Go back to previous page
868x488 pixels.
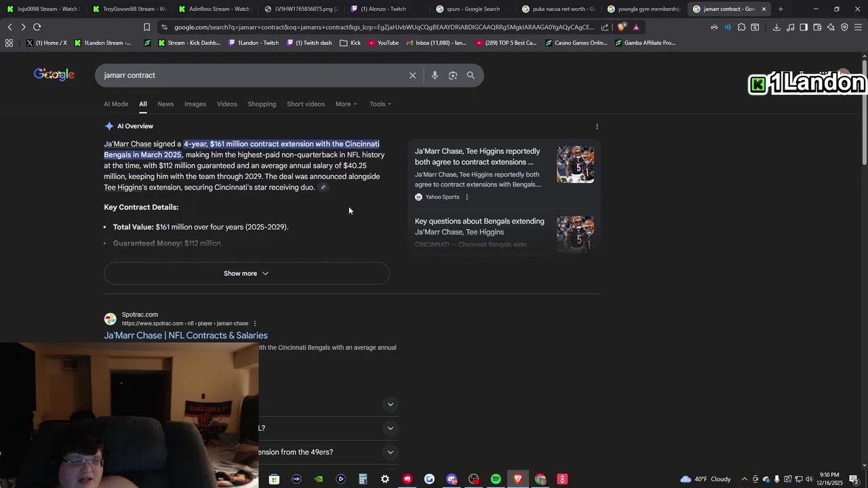coord(9,27)
